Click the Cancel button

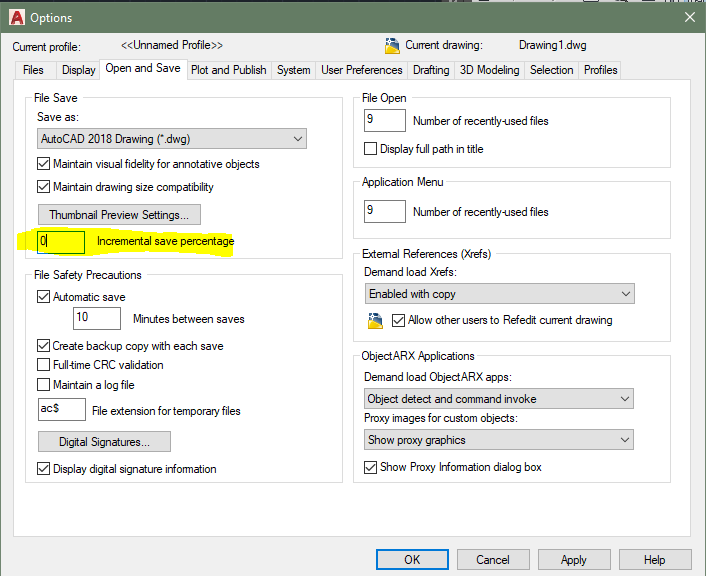493,560
